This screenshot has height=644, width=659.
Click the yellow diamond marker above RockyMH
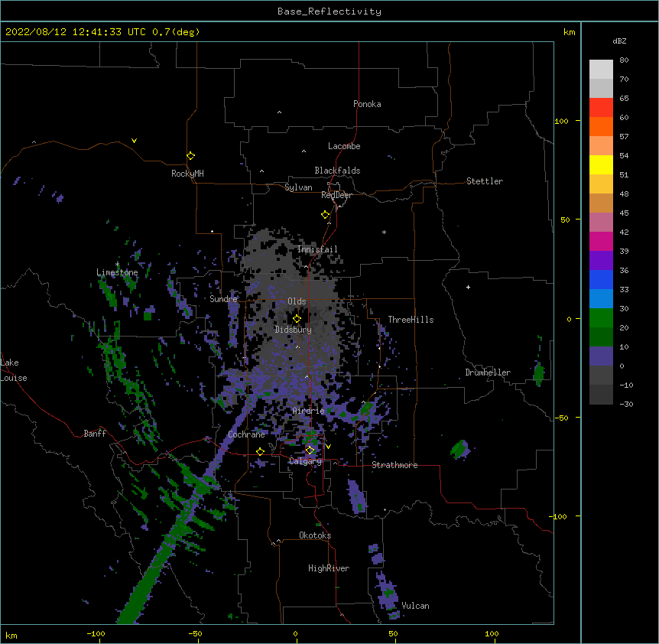(x=191, y=156)
